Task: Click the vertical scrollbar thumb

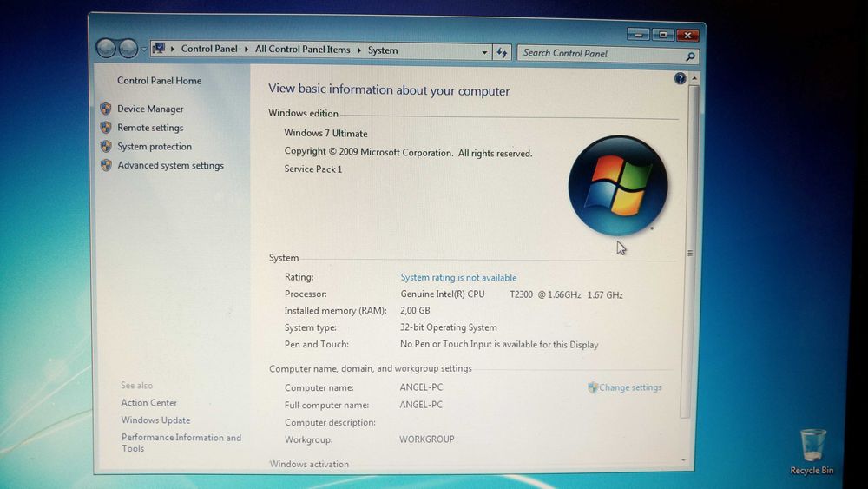Action: click(692, 252)
